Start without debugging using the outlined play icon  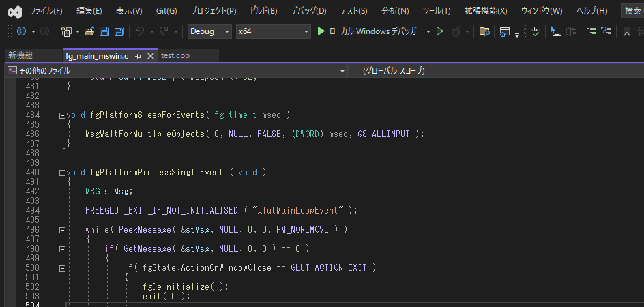[440, 31]
